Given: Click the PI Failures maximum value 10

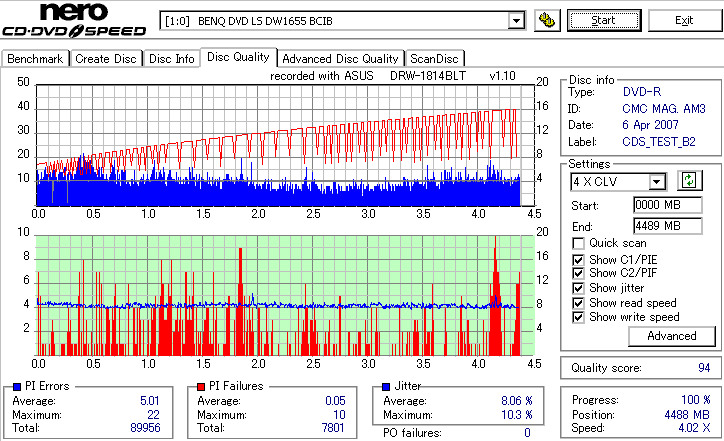Looking at the screenshot, I should (x=339, y=415).
